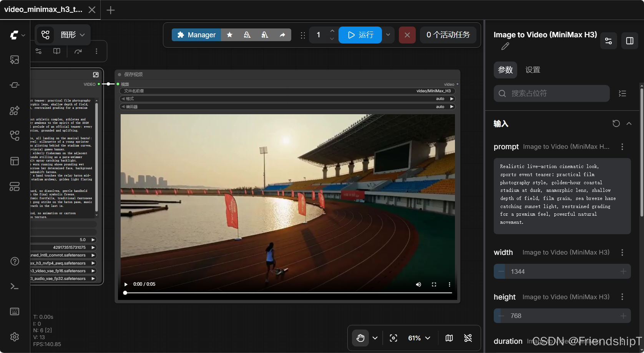This screenshot has width=644, height=353.
Task: Toggle link visibility on the canvas
Action: tap(468, 338)
